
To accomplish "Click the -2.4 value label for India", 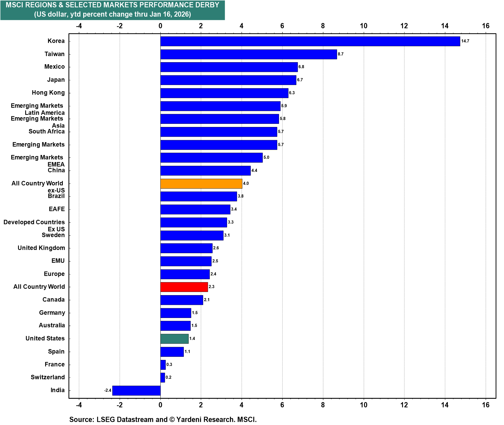I will [108, 390].
